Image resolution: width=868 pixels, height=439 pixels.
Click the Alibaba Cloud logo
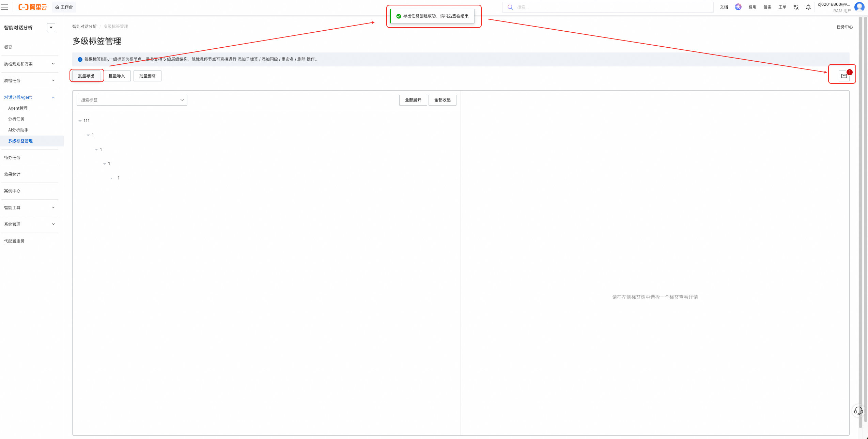[32, 7]
